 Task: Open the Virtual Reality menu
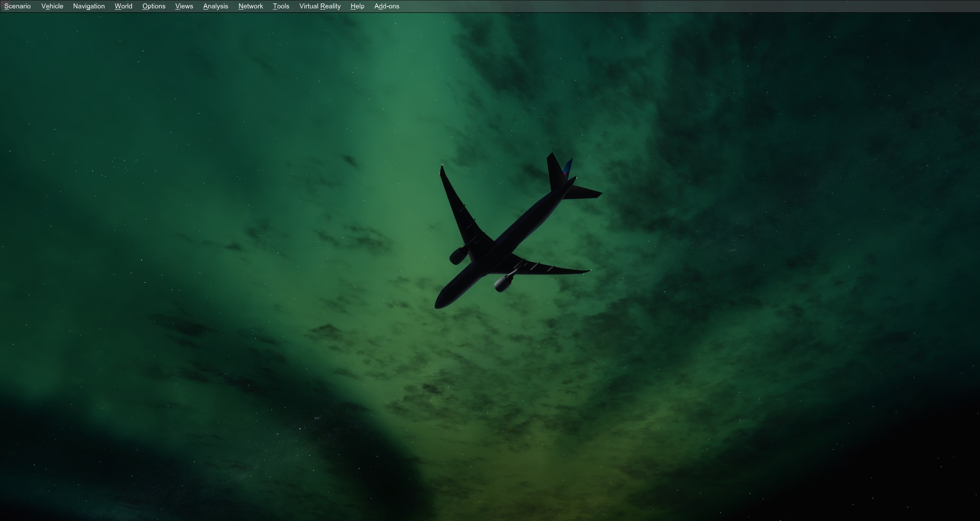point(320,6)
